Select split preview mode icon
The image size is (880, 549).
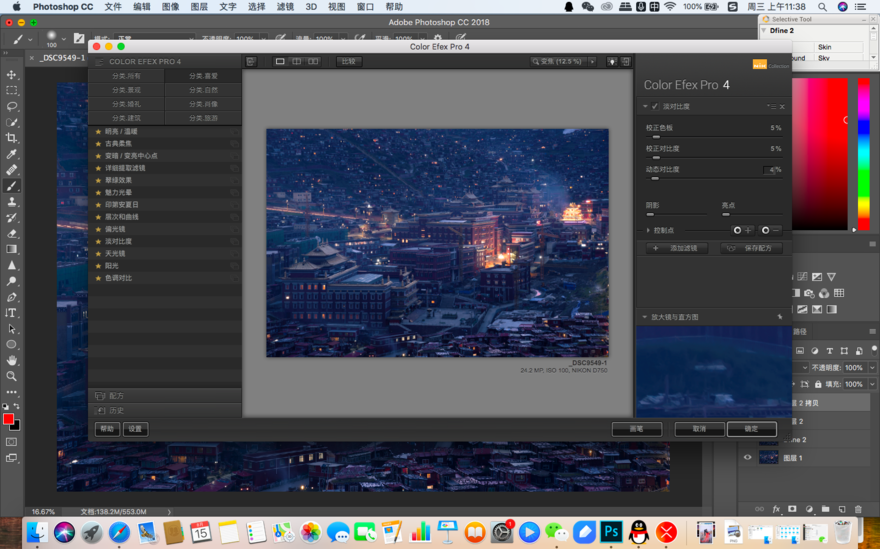click(x=296, y=61)
